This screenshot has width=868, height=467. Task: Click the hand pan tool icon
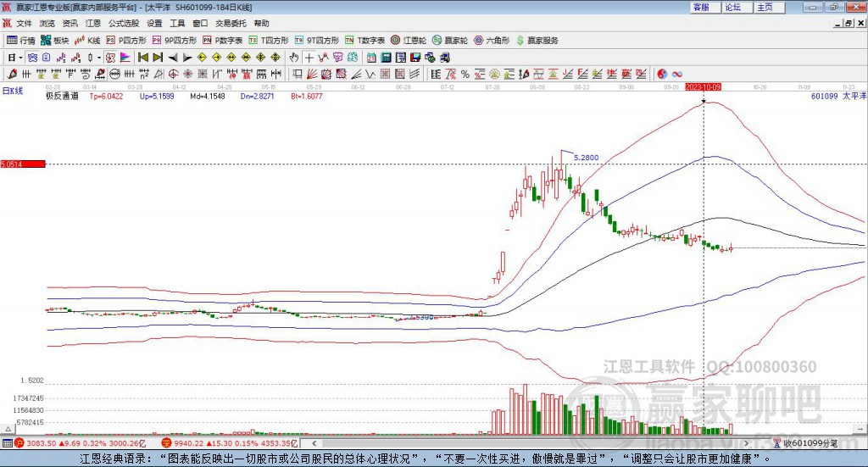(294, 58)
